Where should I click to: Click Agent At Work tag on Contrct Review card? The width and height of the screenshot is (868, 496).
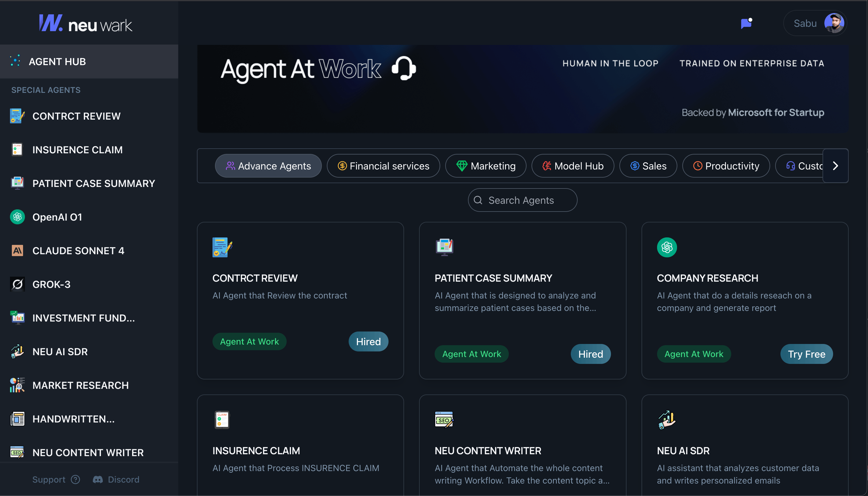(x=249, y=341)
